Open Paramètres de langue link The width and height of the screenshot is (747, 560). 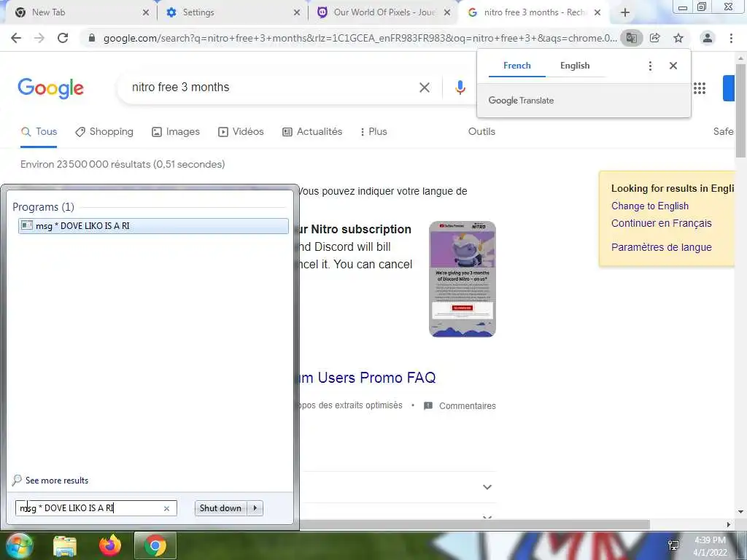[x=661, y=247]
